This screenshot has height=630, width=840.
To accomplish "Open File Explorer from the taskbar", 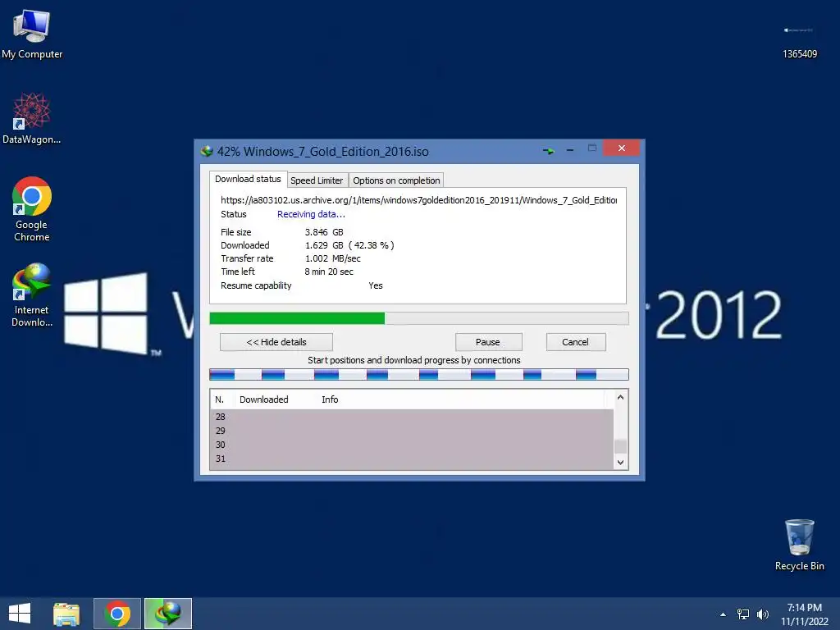I will tap(66, 614).
